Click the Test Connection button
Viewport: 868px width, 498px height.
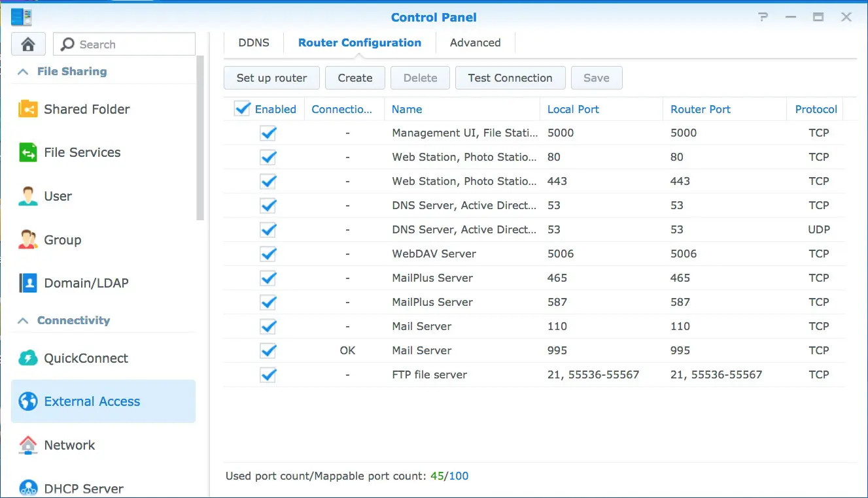point(510,78)
